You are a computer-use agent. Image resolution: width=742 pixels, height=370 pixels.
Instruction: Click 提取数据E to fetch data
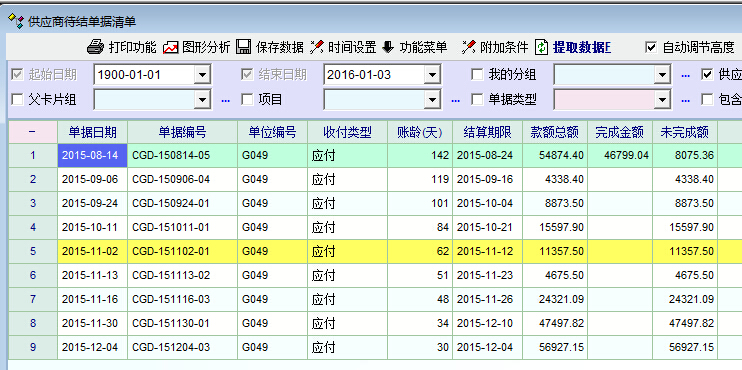(x=582, y=47)
